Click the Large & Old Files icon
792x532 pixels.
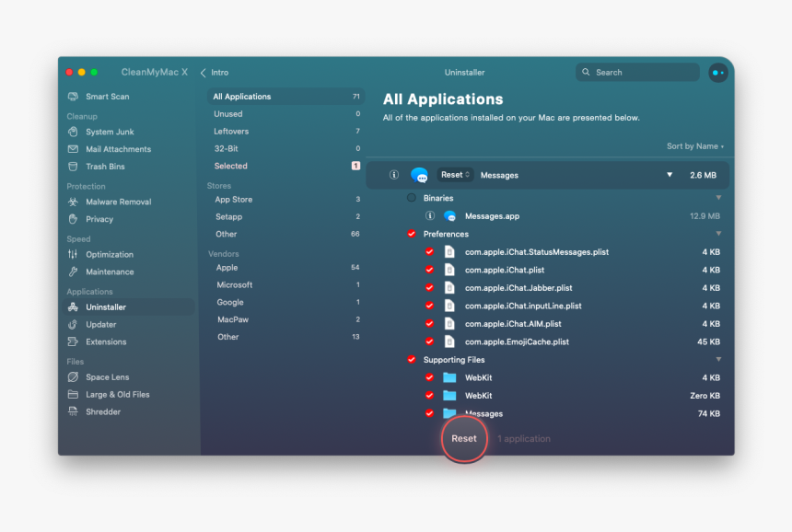point(74,394)
